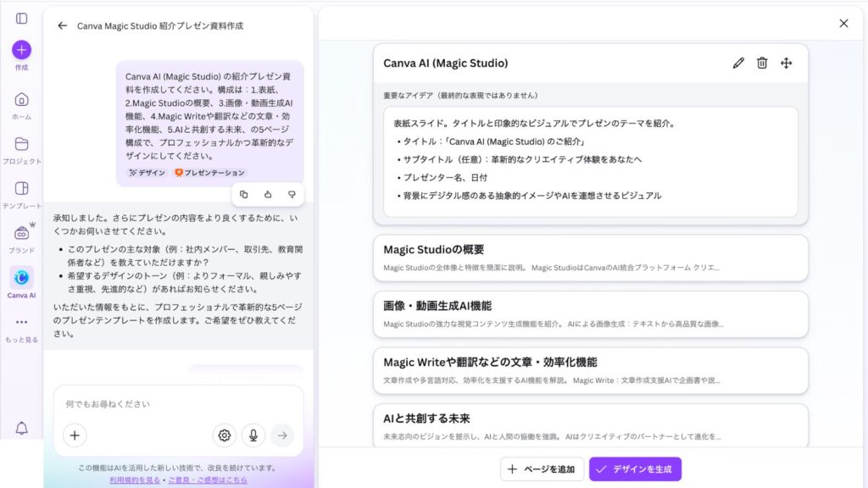
Task: Give thumbs up to the response
Action: coord(267,194)
